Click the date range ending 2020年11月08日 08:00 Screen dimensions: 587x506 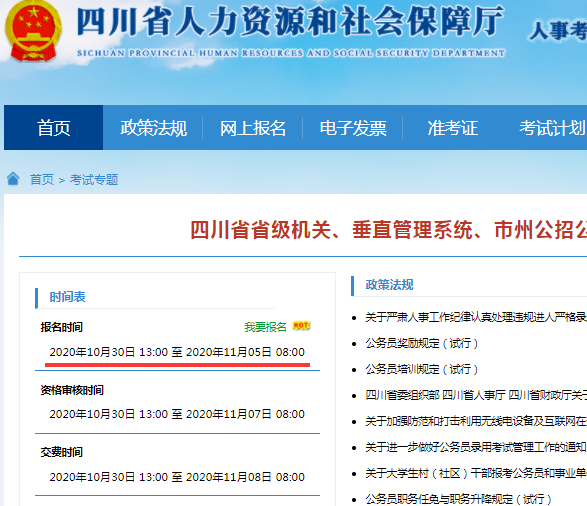177,477
